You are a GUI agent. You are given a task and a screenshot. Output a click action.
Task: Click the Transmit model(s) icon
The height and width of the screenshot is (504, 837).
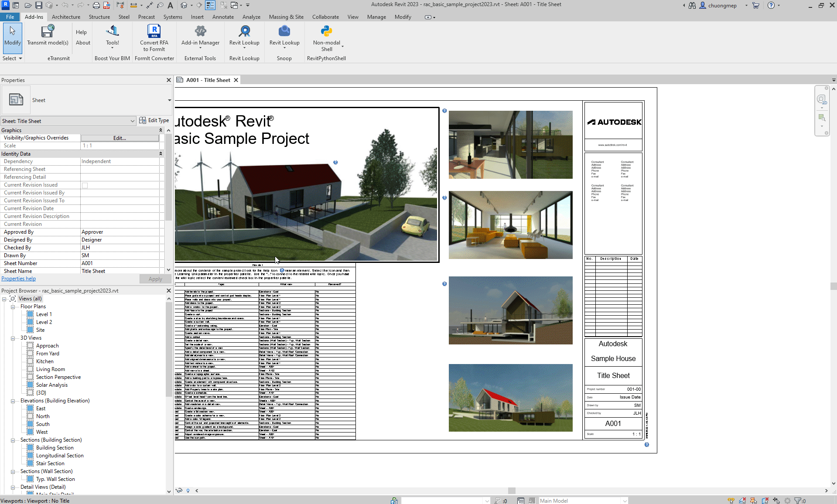(48, 31)
